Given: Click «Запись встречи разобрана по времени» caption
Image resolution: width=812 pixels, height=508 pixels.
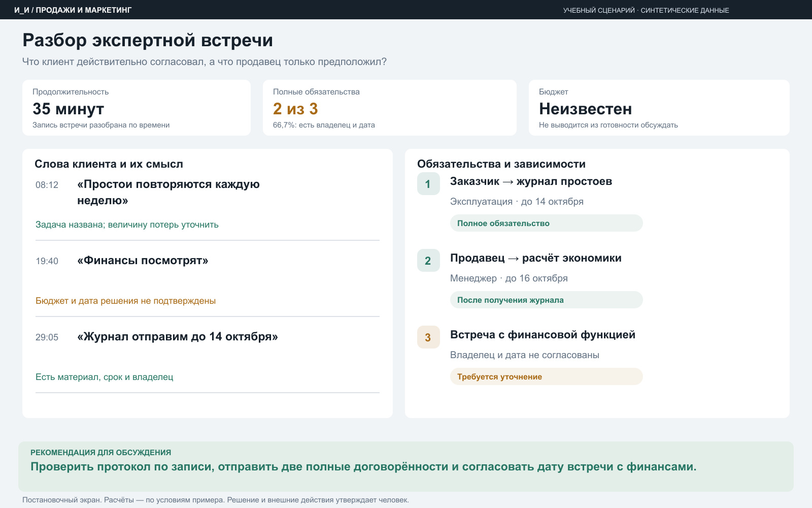Looking at the screenshot, I should (x=101, y=125).
